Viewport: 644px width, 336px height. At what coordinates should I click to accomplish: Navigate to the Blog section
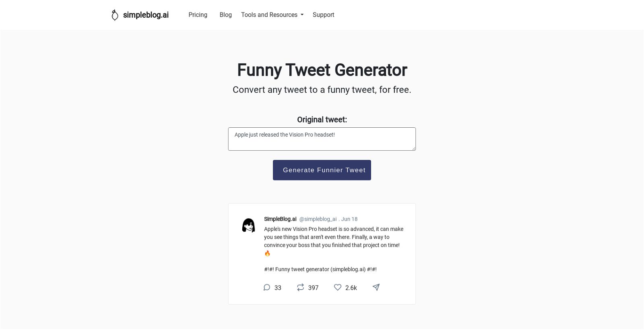tap(225, 15)
